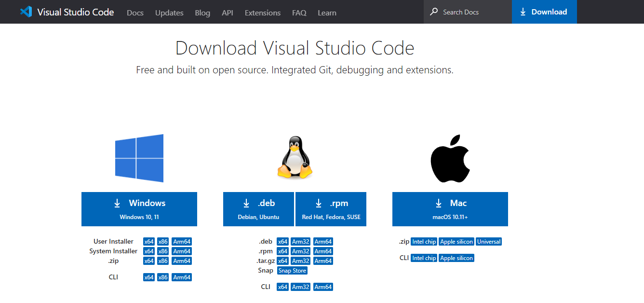This screenshot has height=303, width=644.
Task: Select Arm64 for Linux .deb row
Action: [323, 242]
